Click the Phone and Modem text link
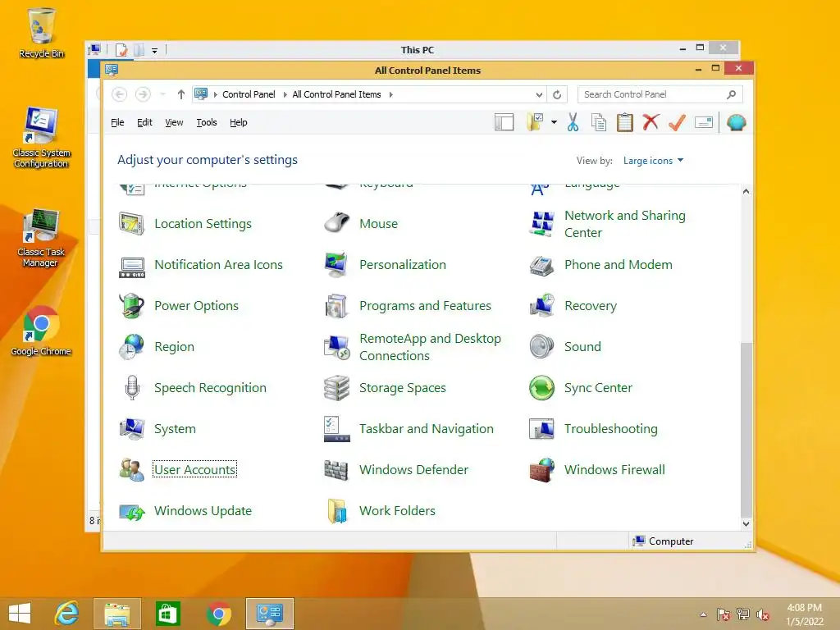 click(619, 265)
